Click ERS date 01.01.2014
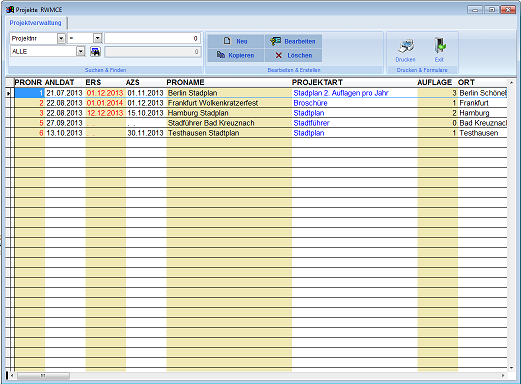Image resolution: width=521 pixels, height=384 pixels. 105,103
